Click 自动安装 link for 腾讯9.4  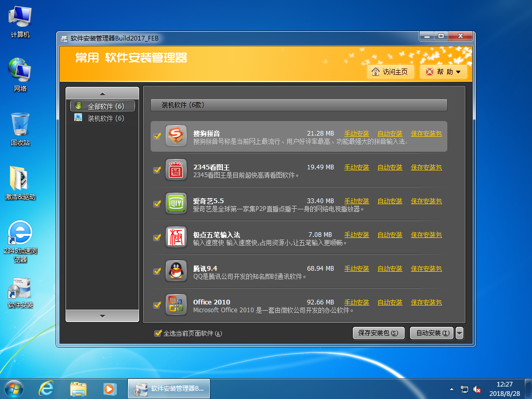pos(390,269)
